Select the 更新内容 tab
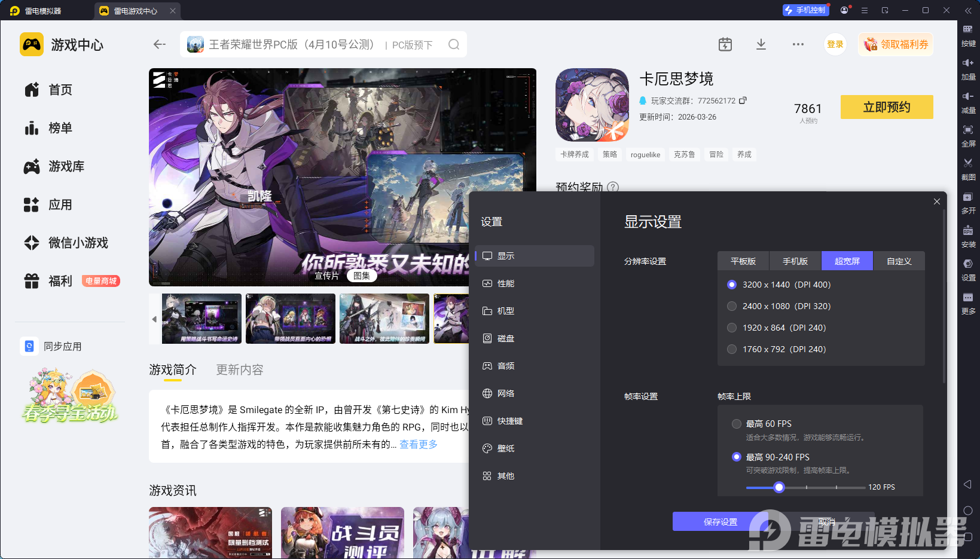Viewport: 980px width, 559px height. point(240,370)
